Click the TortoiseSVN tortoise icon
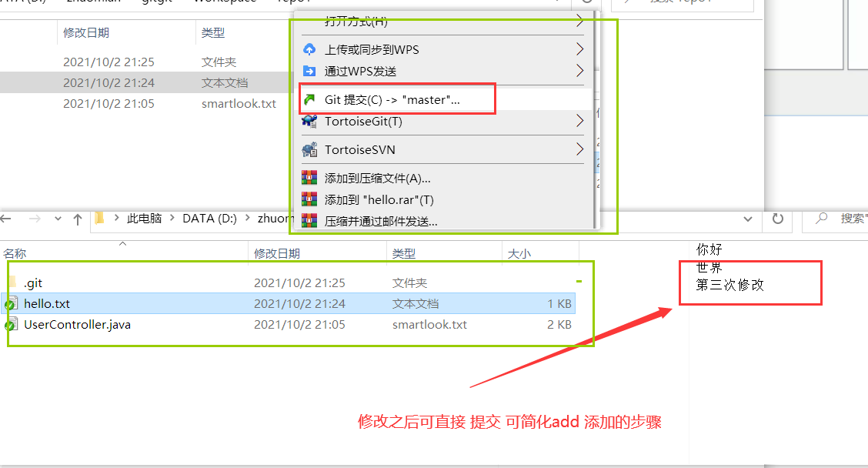Image resolution: width=868 pixels, height=468 pixels. [309, 149]
